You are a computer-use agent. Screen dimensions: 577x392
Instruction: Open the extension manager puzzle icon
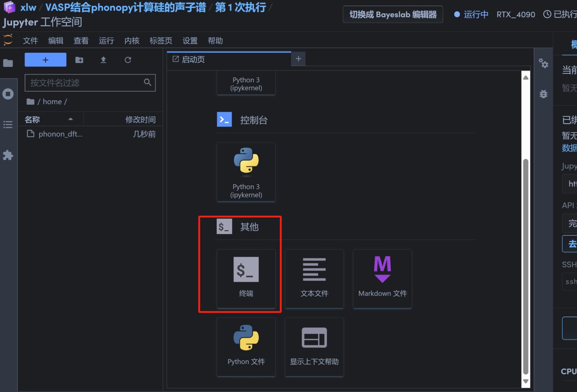pos(8,155)
